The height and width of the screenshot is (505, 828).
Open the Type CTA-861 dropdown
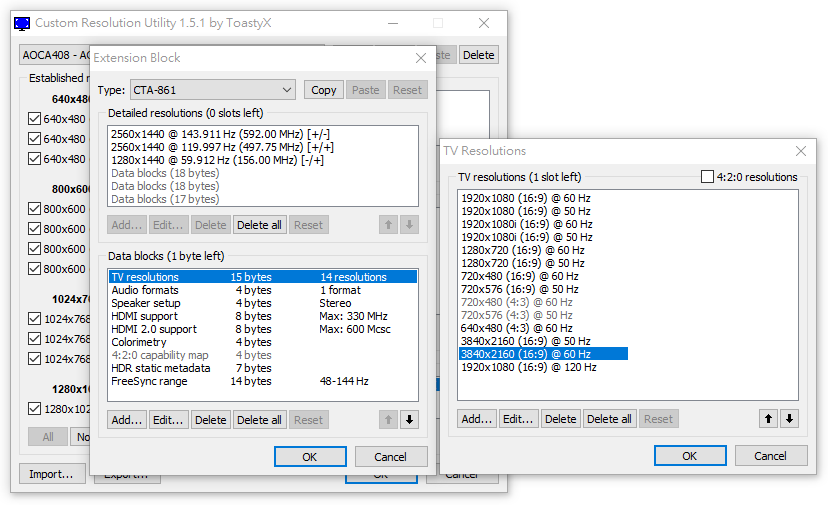pyautogui.click(x=213, y=90)
